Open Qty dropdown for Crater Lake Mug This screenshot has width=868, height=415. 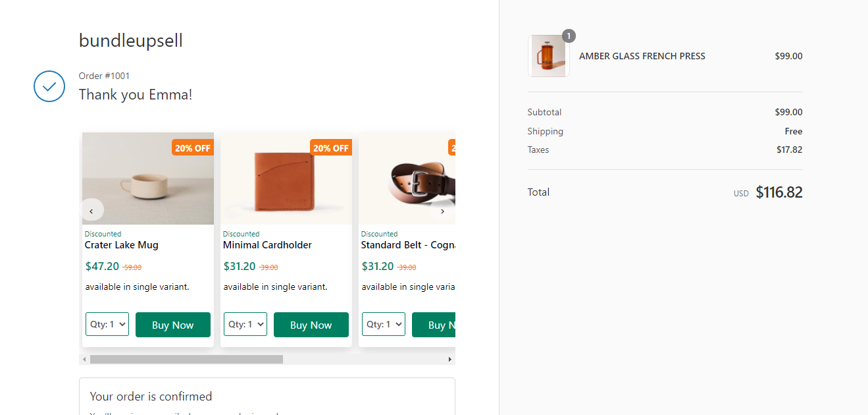point(107,324)
